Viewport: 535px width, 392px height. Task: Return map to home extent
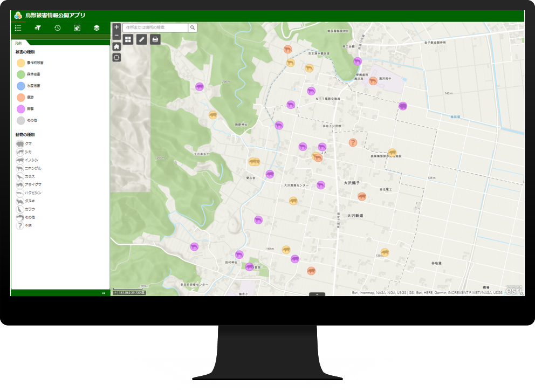coord(116,46)
